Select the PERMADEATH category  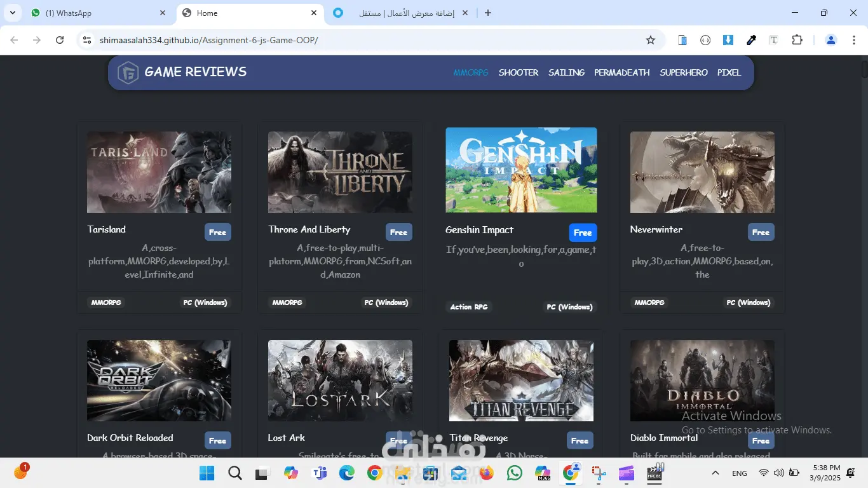(622, 72)
